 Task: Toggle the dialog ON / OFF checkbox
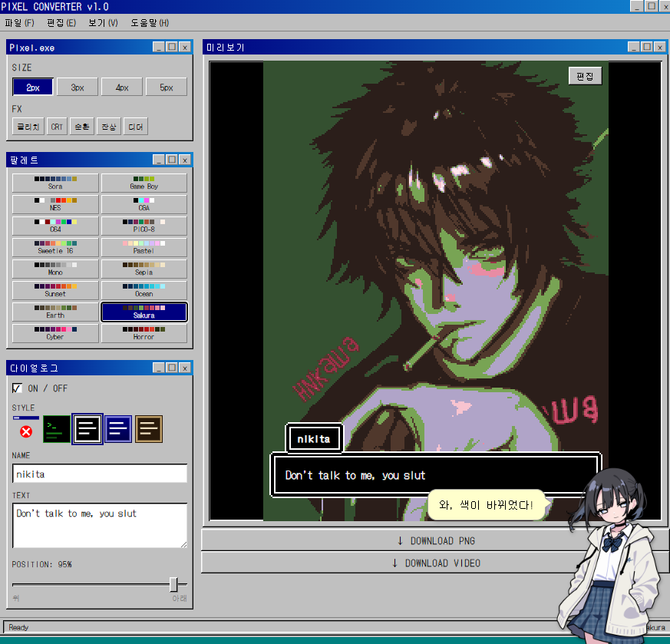coord(17,388)
